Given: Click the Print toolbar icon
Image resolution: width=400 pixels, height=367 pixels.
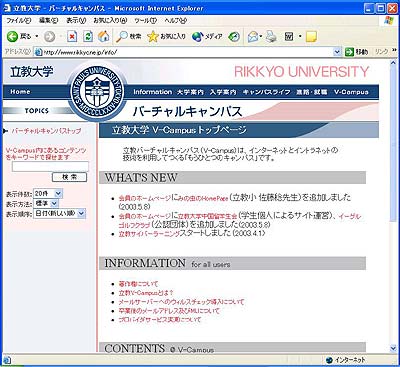Looking at the screenshot, I should [x=271, y=36].
